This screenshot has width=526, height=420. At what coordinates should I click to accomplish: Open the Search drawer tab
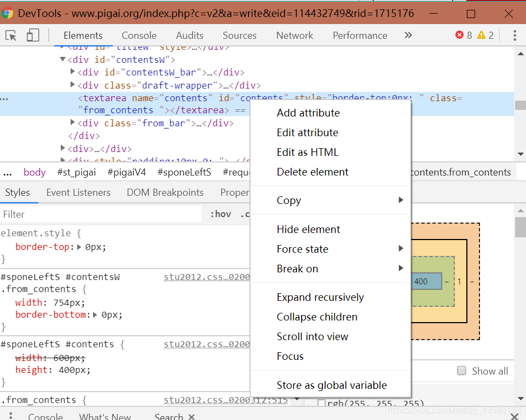pos(169,417)
